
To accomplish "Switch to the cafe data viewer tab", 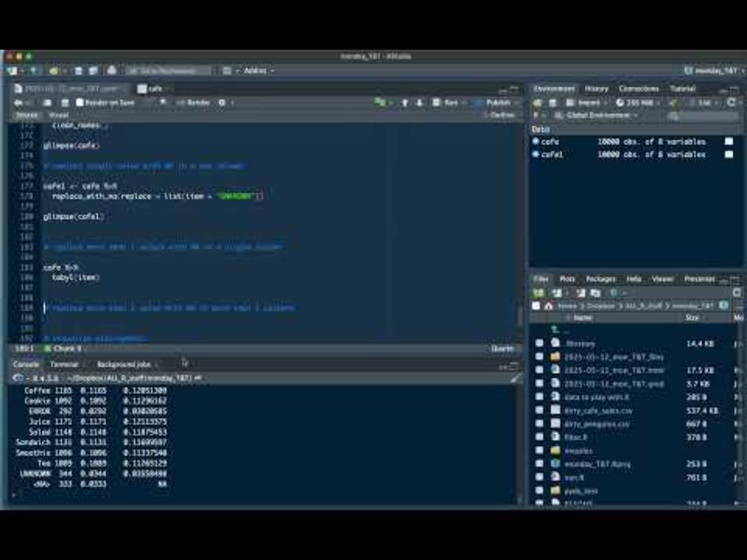I will pyautogui.click(x=151, y=89).
